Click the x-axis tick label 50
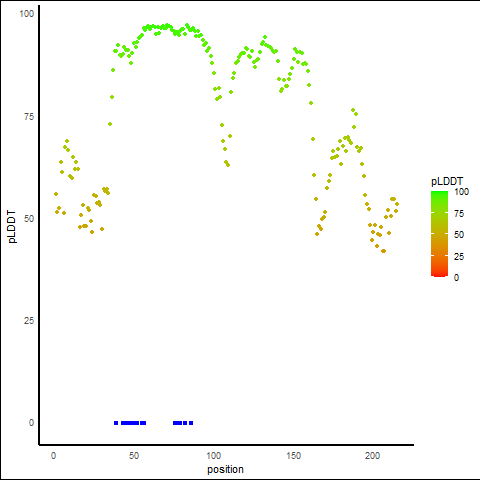 [134, 456]
